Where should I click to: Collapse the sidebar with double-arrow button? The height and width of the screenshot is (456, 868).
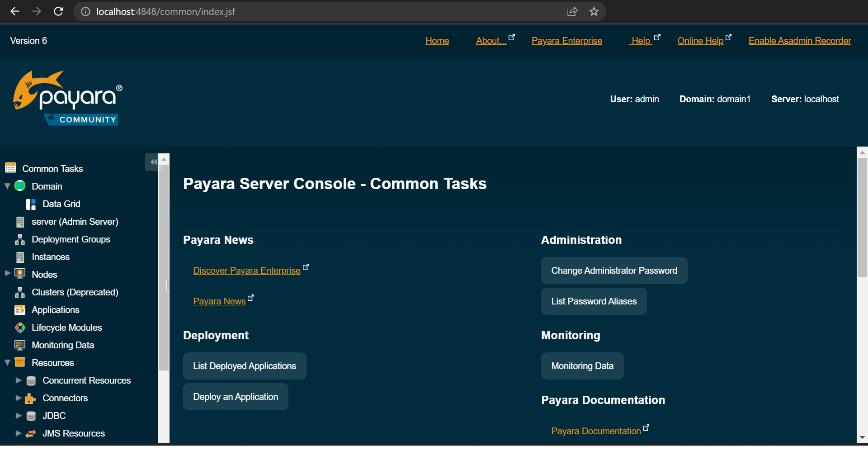(x=153, y=162)
